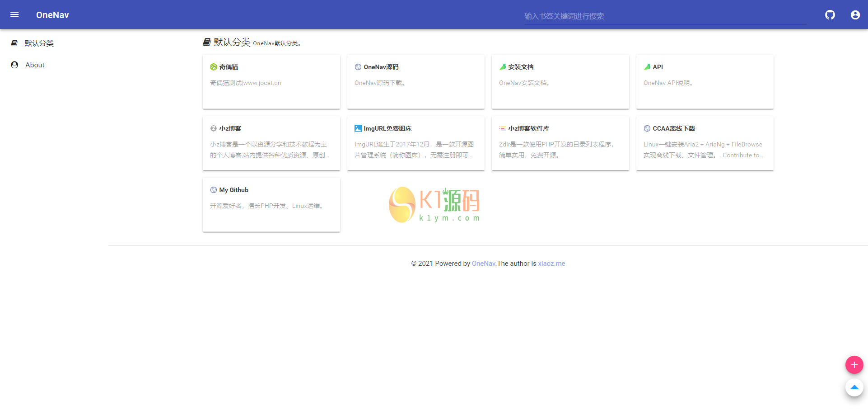Click description starting with Linux一键安装Aria2

click(704, 150)
